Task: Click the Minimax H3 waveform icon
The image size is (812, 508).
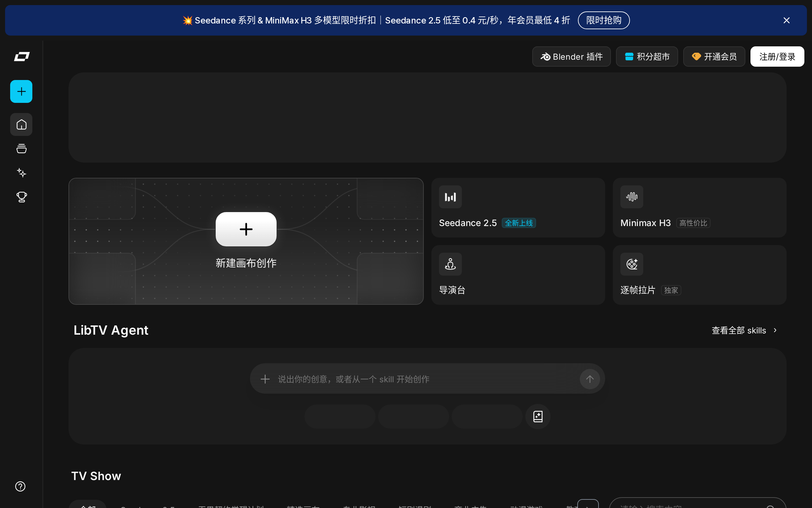Action: point(632,197)
